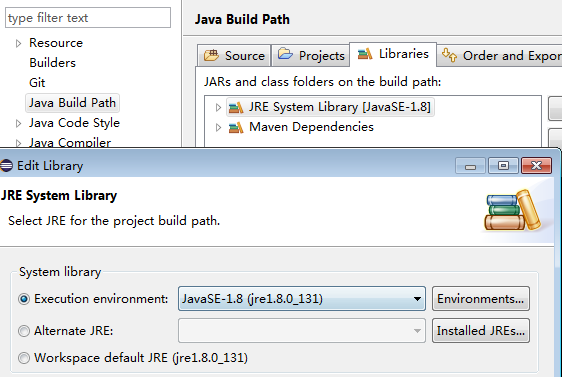Select Java Compiler tree entry
Viewport: 562px width, 377px height.
coord(70,143)
